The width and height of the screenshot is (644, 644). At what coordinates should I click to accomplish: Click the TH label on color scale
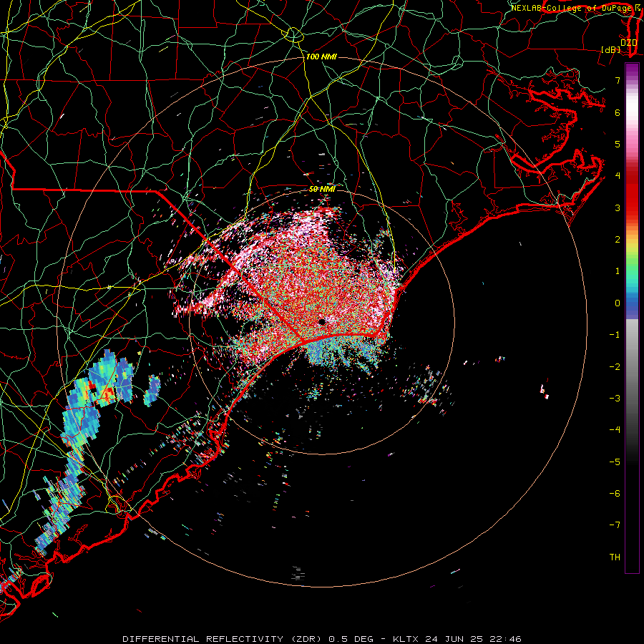tap(615, 557)
